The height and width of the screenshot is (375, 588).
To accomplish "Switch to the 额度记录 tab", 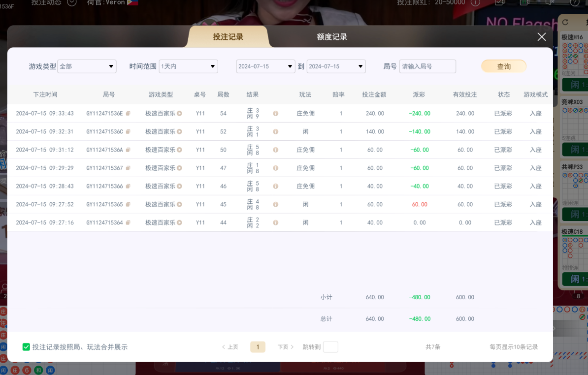I will click(x=331, y=36).
